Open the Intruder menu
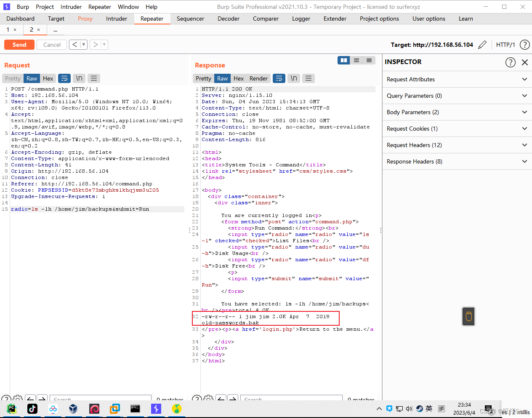Image resolution: width=532 pixels, height=418 pixels. point(71,7)
